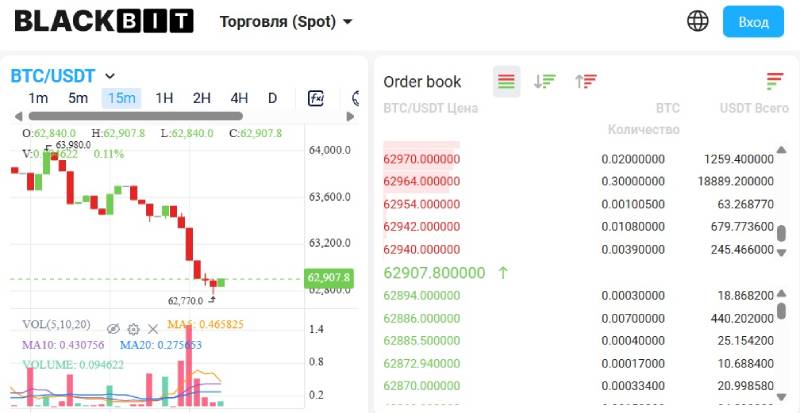Click total 18889.200000 in asks

(735, 181)
